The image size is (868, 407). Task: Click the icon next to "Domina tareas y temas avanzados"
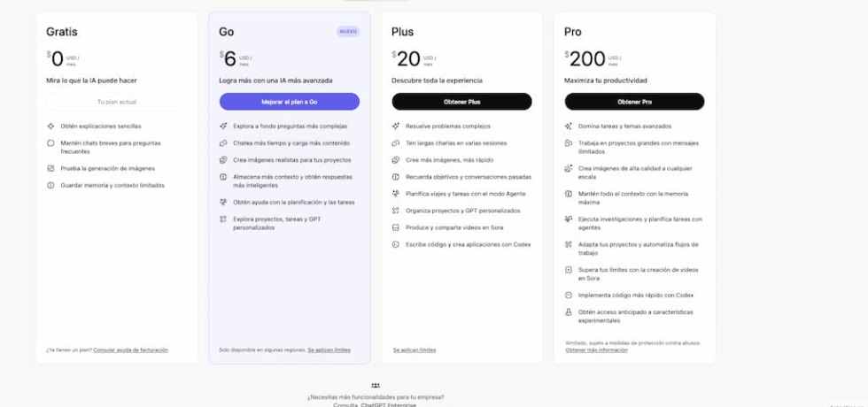tap(569, 127)
